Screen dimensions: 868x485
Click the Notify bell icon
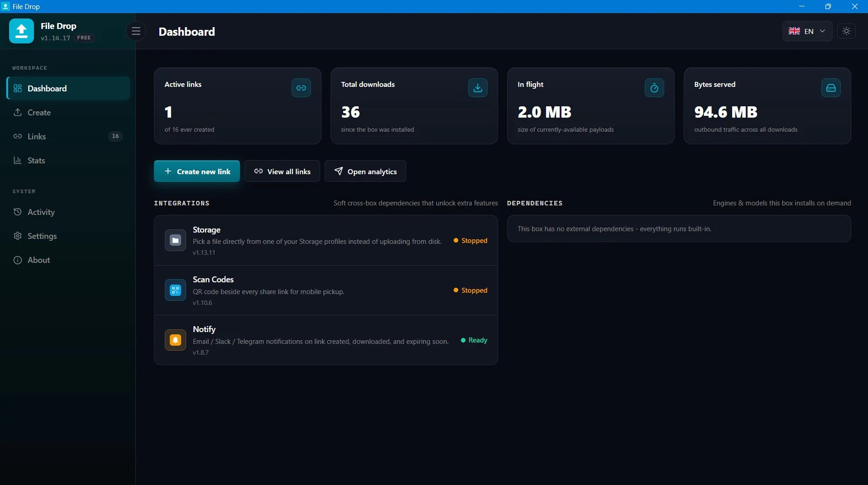point(175,340)
